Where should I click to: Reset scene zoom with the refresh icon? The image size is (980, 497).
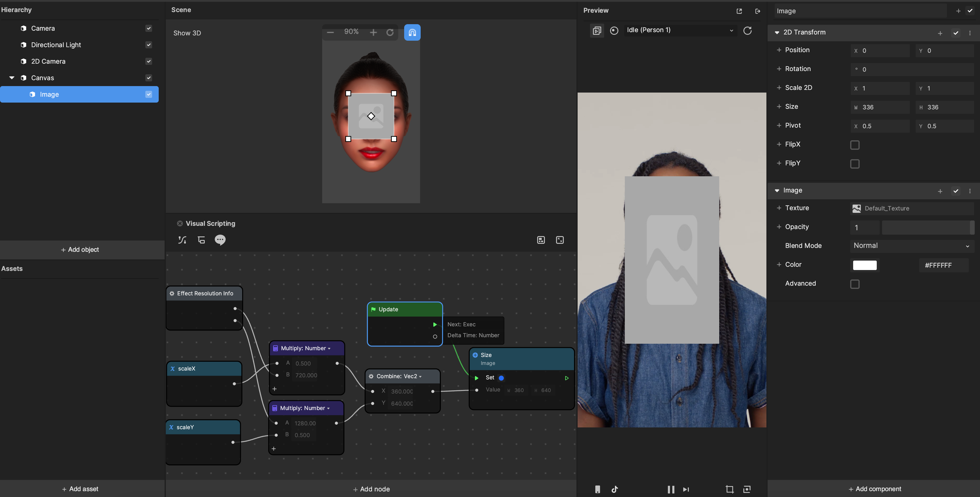(x=390, y=32)
